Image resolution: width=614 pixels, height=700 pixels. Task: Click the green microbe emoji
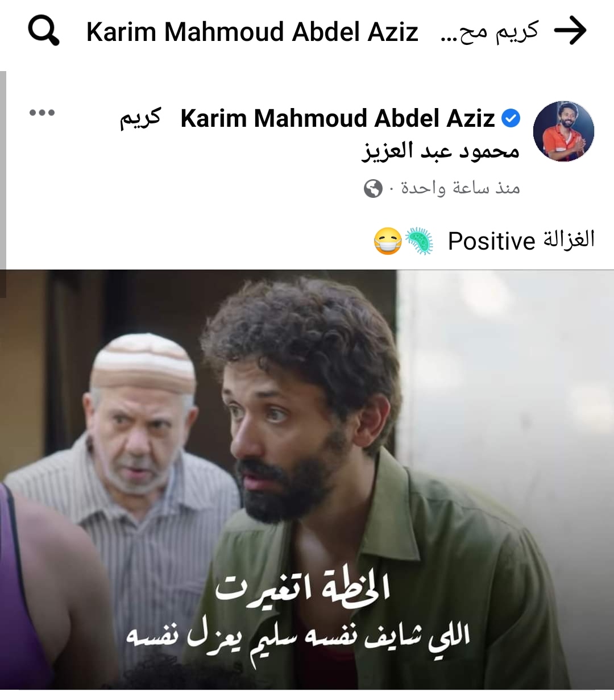(x=419, y=241)
